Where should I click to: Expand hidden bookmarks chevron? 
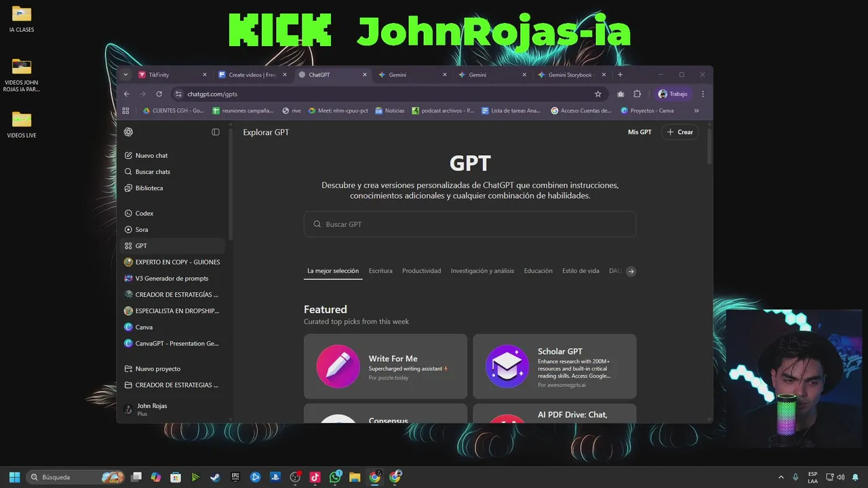696,110
